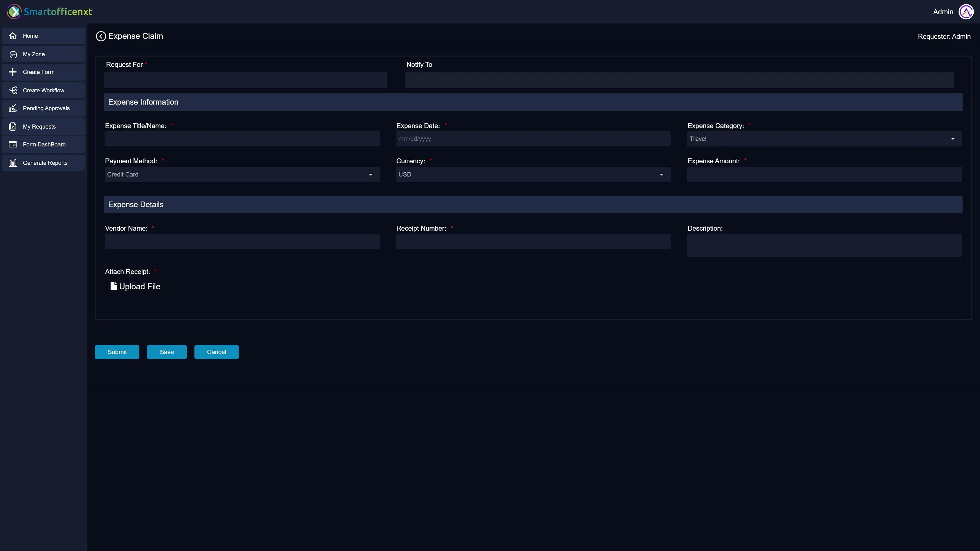Click the Generate Reports bar chart icon
This screenshot has height=551, width=980.
tap(13, 162)
